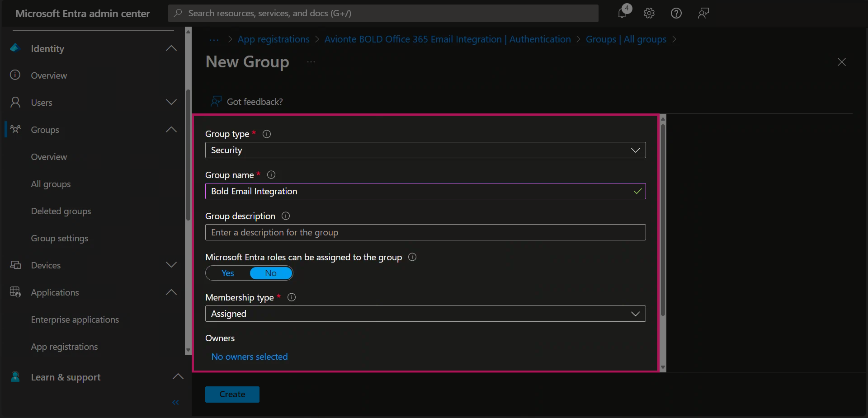Click the help question mark icon

[x=676, y=13]
